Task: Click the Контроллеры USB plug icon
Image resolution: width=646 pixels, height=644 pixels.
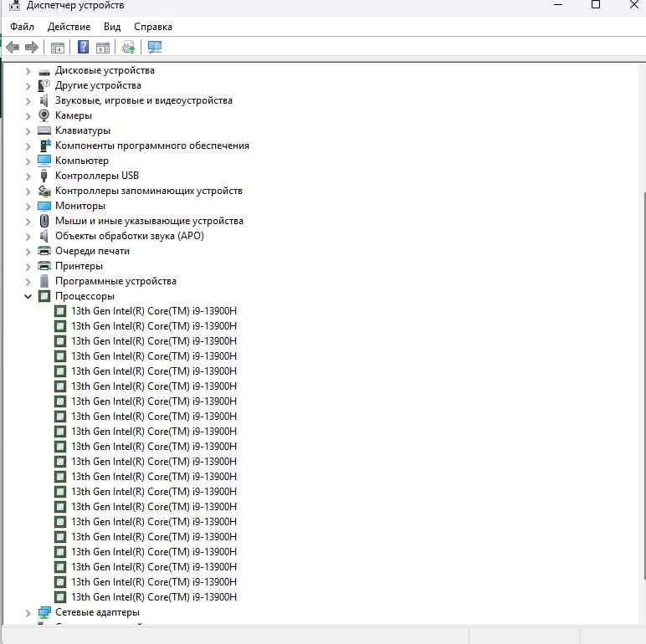Action: point(44,176)
